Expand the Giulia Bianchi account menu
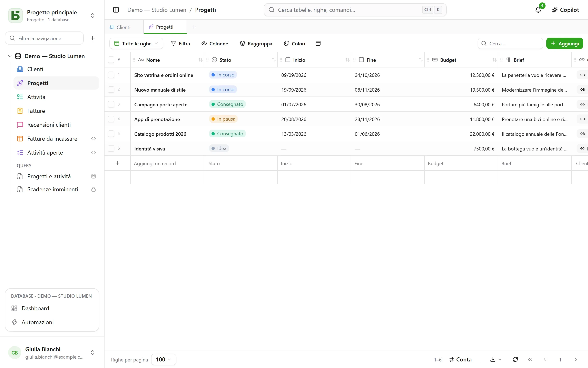The width and height of the screenshot is (588, 368). 92,352
